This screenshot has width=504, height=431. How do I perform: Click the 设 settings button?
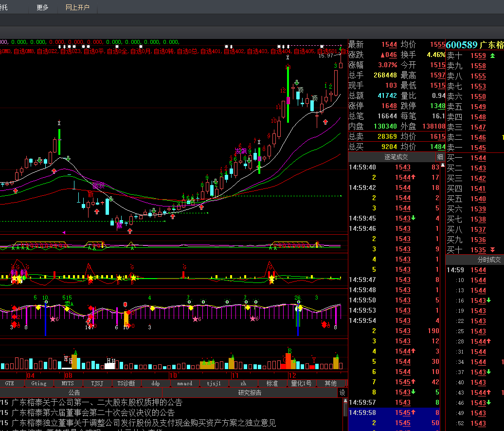342,393
